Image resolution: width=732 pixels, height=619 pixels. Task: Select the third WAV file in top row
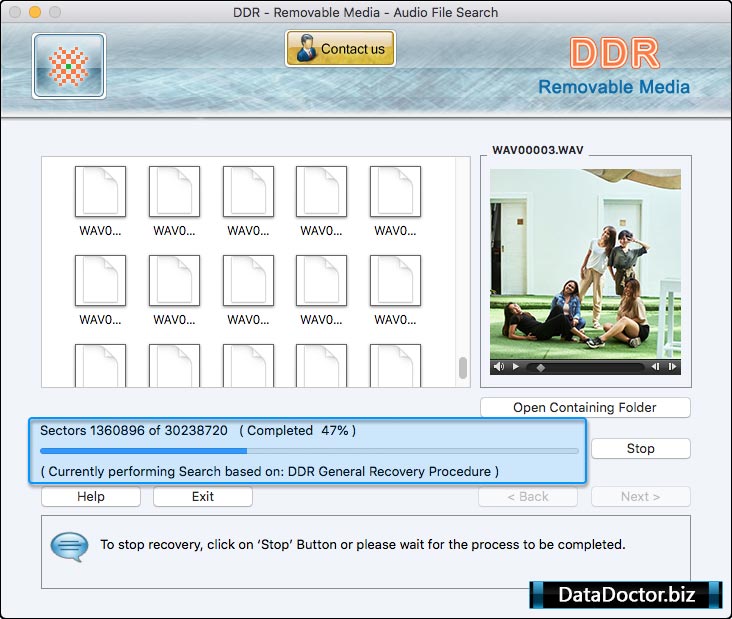(248, 201)
